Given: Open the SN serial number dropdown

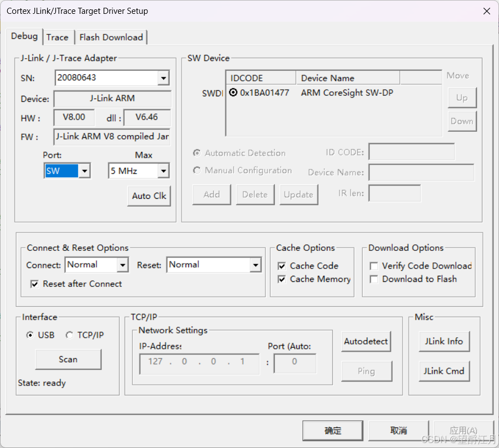Looking at the screenshot, I should (163, 78).
